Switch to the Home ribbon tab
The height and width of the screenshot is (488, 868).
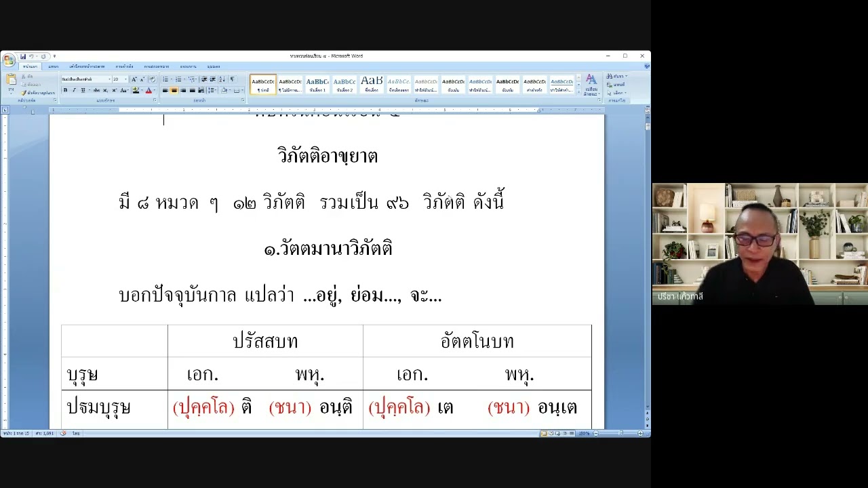[29, 66]
